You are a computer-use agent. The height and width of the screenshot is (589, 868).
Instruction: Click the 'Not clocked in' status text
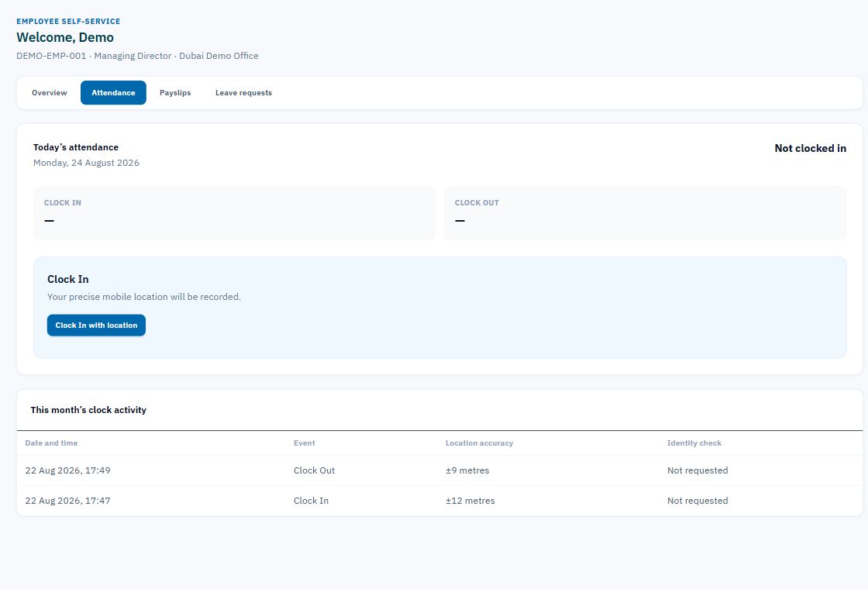pyautogui.click(x=810, y=148)
